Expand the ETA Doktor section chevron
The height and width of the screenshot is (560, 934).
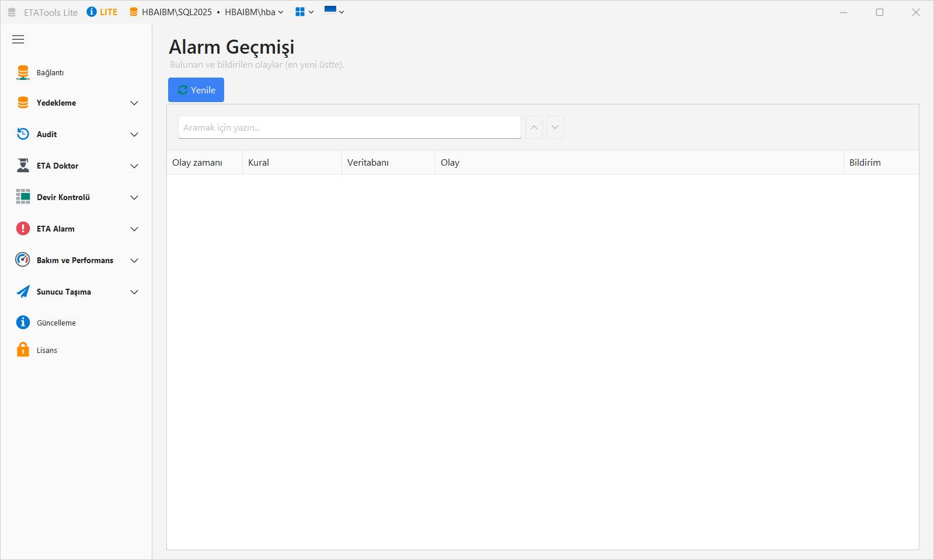pyautogui.click(x=134, y=166)
